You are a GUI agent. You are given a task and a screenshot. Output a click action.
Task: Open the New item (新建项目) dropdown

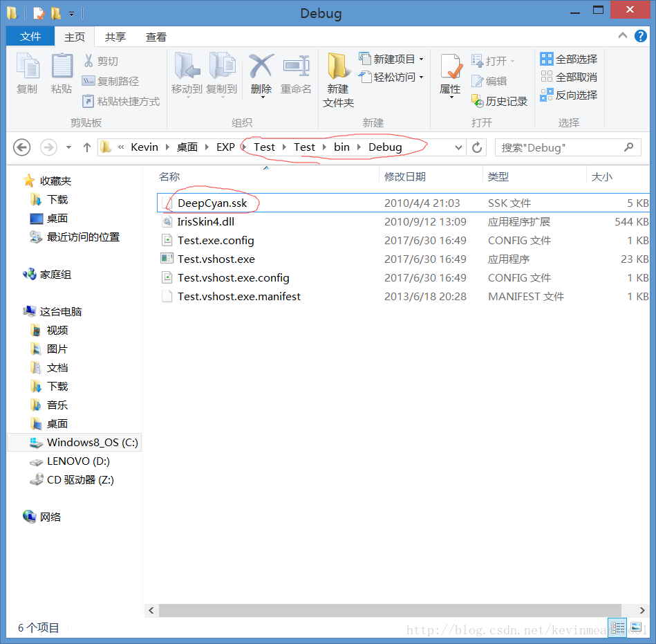pyautogui.click(x=391, y=59)
